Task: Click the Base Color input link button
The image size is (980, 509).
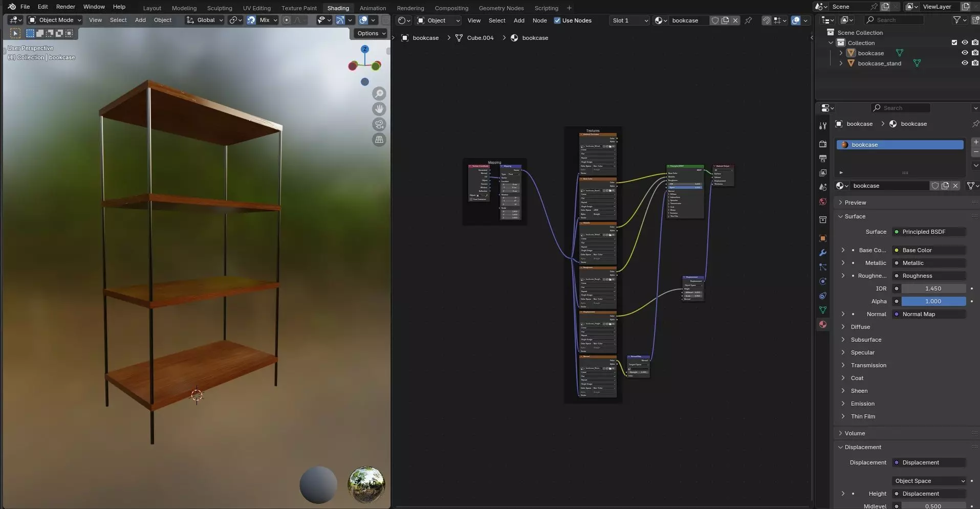Action: [929, 250]
